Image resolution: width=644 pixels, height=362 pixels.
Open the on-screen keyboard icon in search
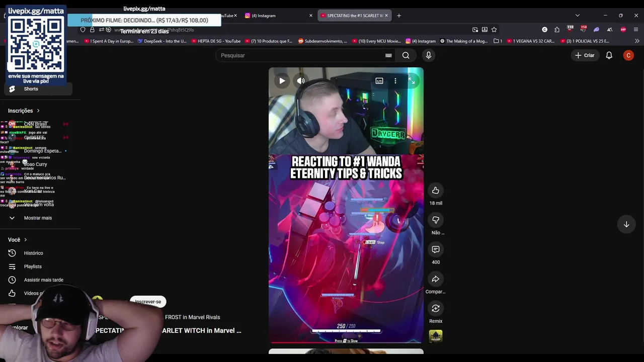388,55
